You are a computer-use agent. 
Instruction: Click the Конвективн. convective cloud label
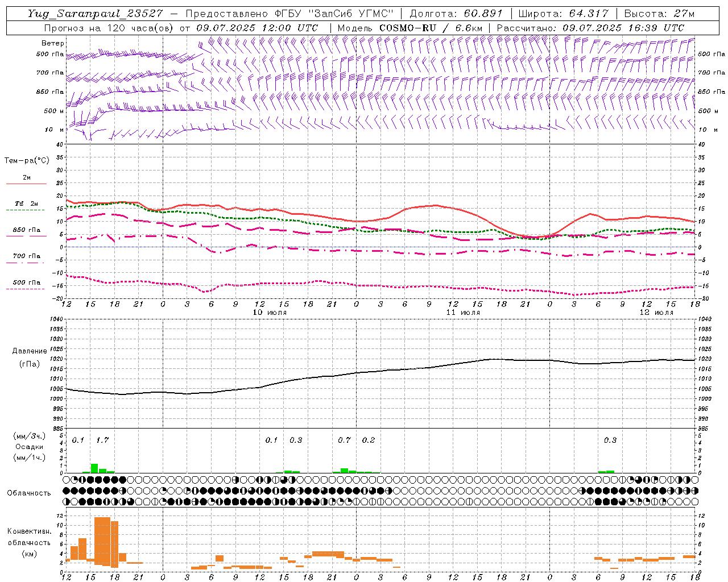click(x=29, y=531)
